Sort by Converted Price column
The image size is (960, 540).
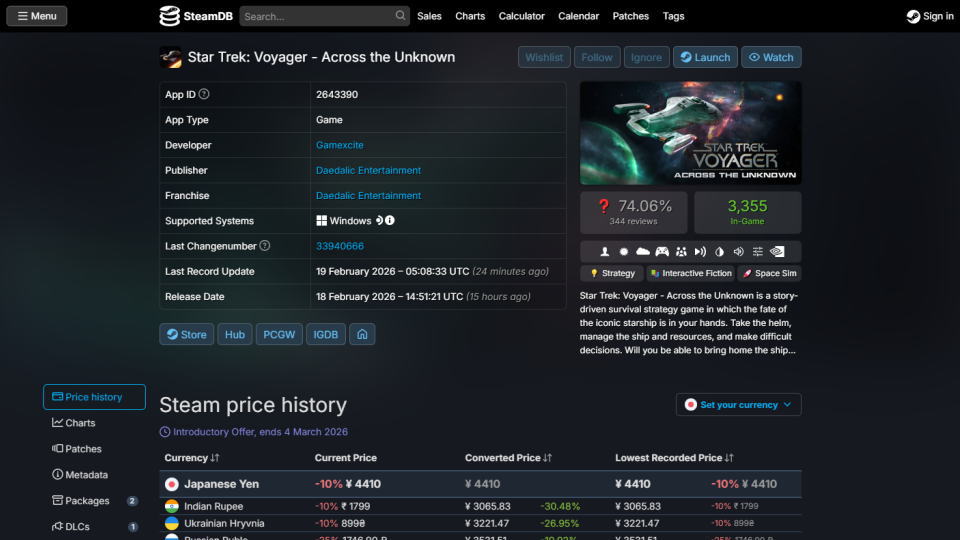508,458
